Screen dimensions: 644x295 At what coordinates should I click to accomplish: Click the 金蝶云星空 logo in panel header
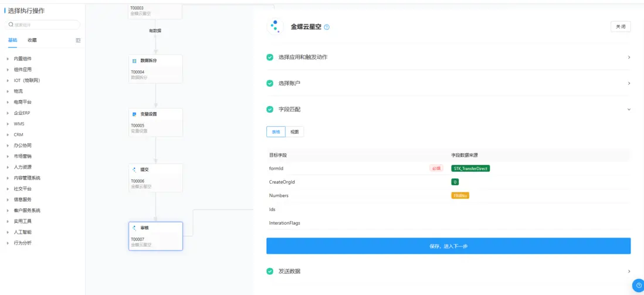coord(275,27)
